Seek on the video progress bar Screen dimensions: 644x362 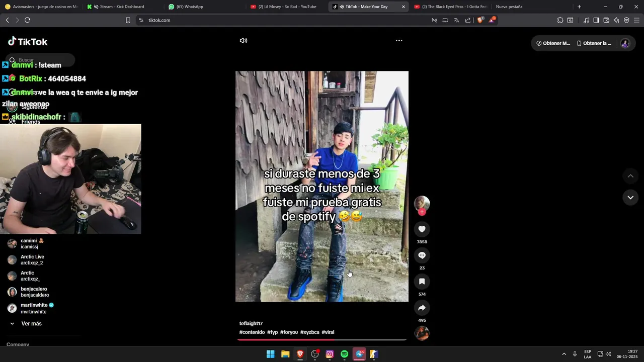[322, 340]
